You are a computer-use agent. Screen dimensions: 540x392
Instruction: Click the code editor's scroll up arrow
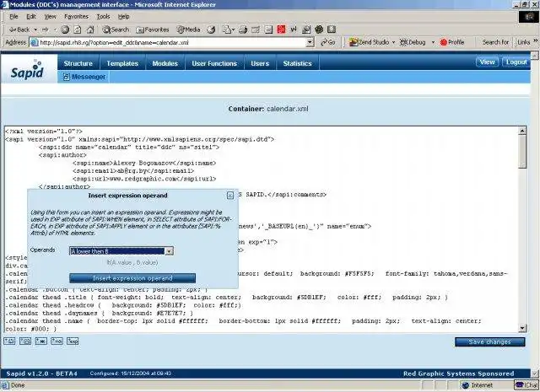pos(522,131)
